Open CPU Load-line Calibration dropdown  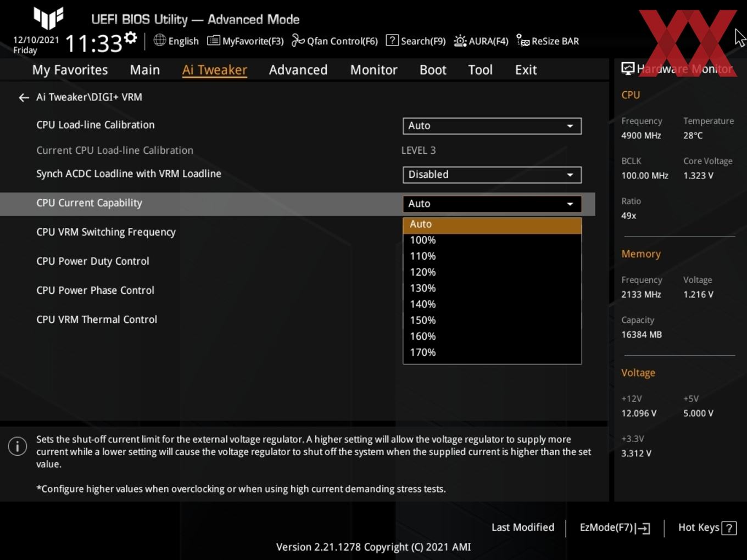[x=492, y=126]
